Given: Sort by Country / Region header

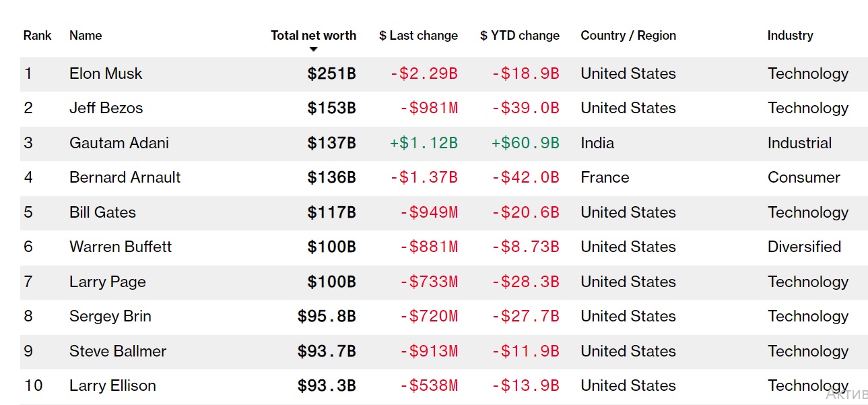Looking at the screenshot, I should coord(628,36).
